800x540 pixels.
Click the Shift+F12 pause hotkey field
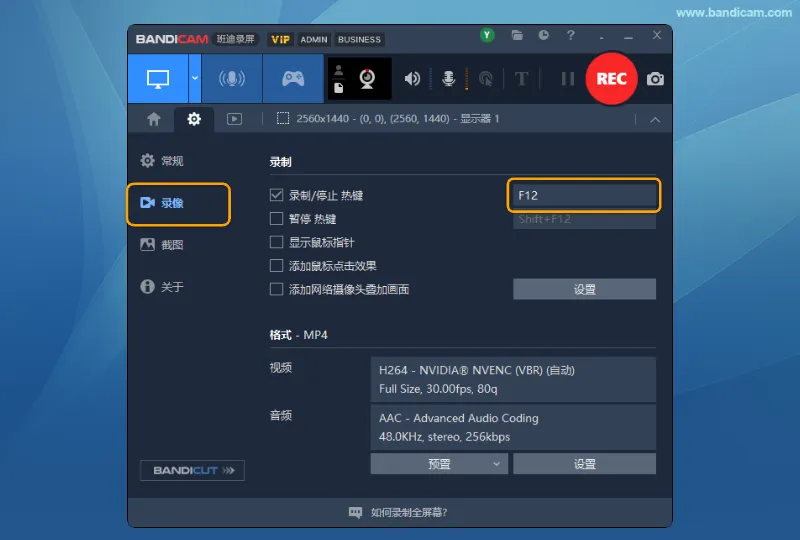[x=584, y=219]
